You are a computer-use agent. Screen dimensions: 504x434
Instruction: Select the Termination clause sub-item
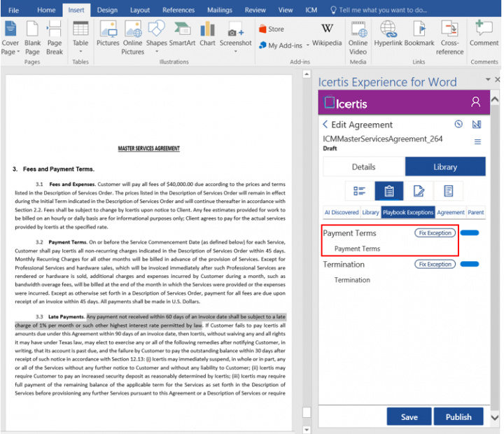point(352,280)
